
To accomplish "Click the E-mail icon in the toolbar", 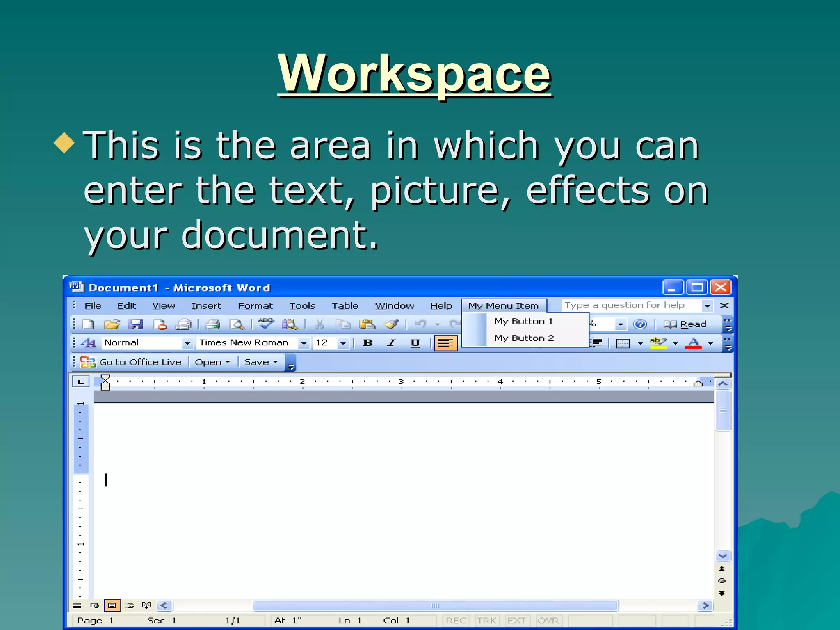I will pos(183,324).
